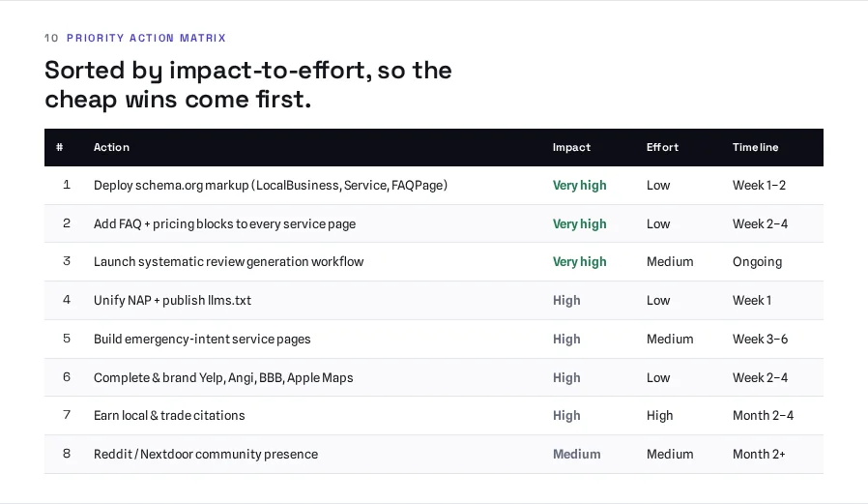Click 'Week 2–4' in FAQ pricing row
The height and width of the screenshot is (504, 868).
pos(760,223)
